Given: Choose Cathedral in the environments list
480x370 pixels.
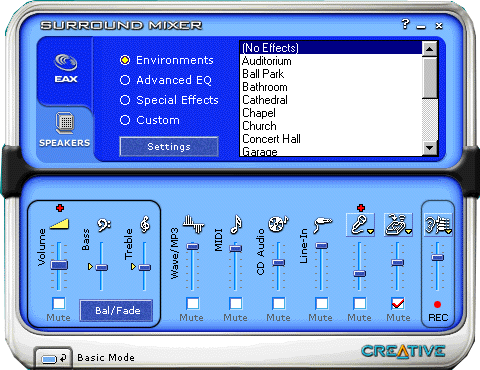Looking at the screenshot, I should (x=265, y=100).
